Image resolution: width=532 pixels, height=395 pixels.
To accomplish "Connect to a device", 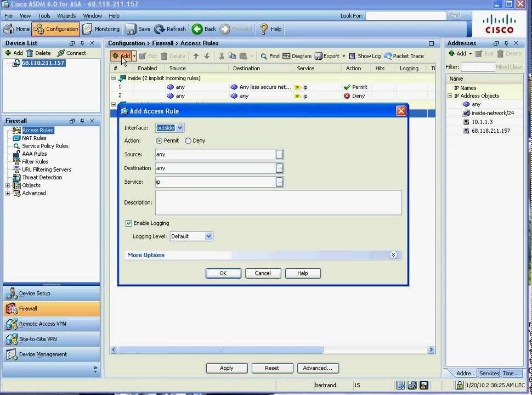I will (72, 53).
